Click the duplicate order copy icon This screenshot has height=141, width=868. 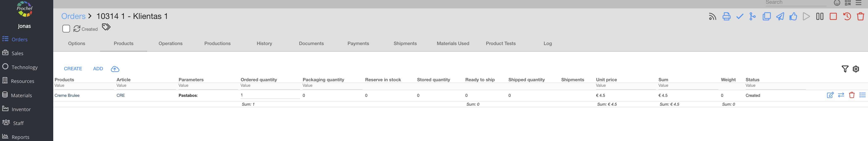click(x=766, y=17)
